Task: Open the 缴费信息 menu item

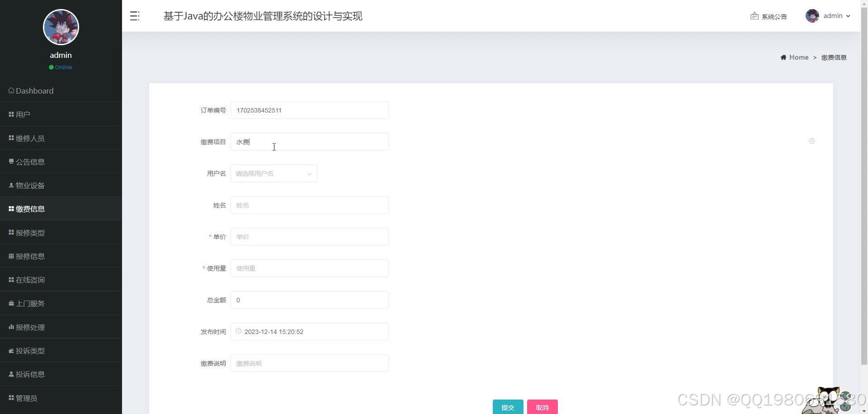Action: [x=29, y=208]
